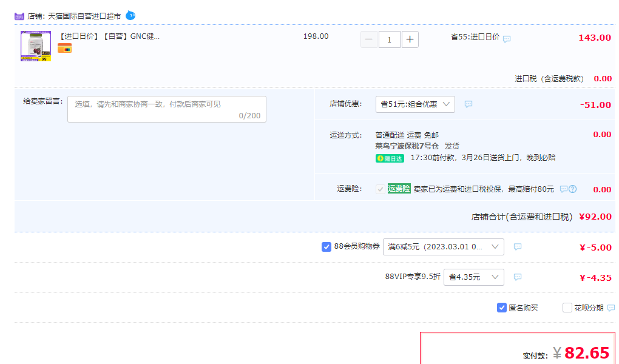This screenshot has height=364, width=619.
Task: Click the 给卖家留言 message text box
Action: pyautogui.click(x=167, y=109)
